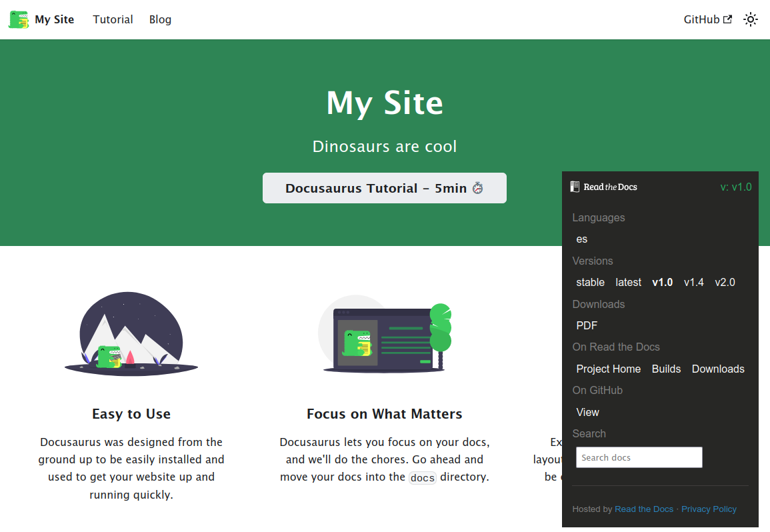Click the mountain dinosaur illustration

pos(131,334)
